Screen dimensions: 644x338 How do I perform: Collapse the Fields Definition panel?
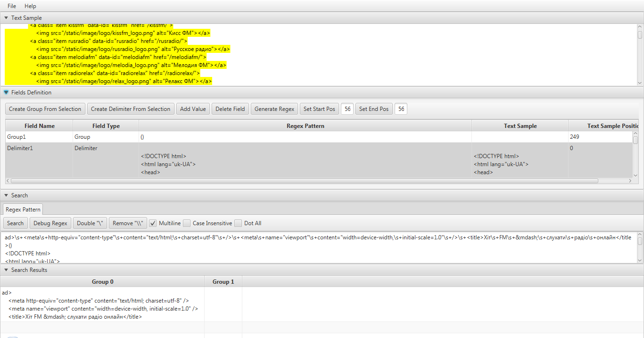(6, 93)
